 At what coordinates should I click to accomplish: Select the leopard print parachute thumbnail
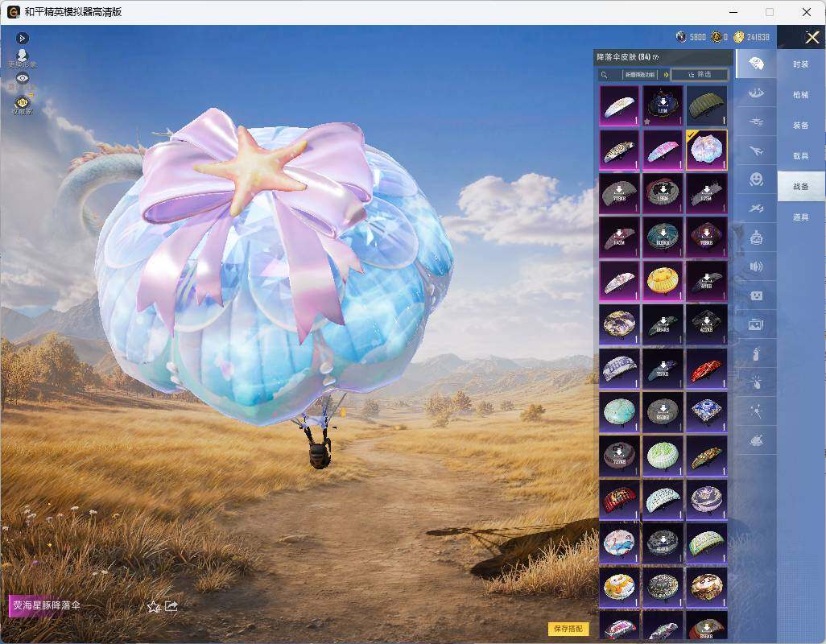[620, 150]
